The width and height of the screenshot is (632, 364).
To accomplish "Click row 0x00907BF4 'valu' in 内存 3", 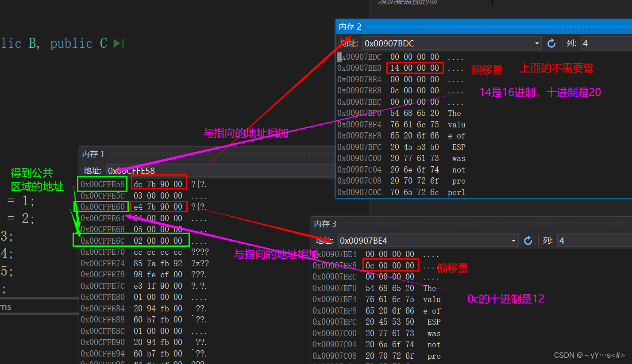I will pyautogui.click(x=377, y=299).
